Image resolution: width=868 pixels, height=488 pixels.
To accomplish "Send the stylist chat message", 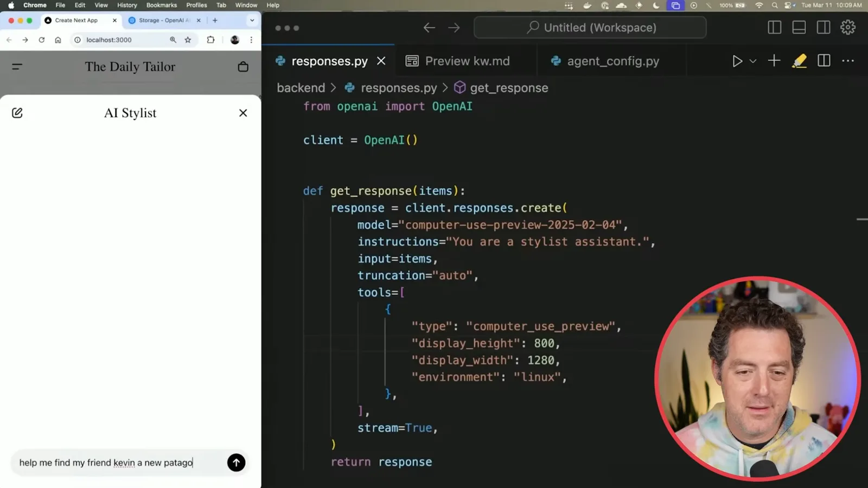I will click(x=236, y=463).
